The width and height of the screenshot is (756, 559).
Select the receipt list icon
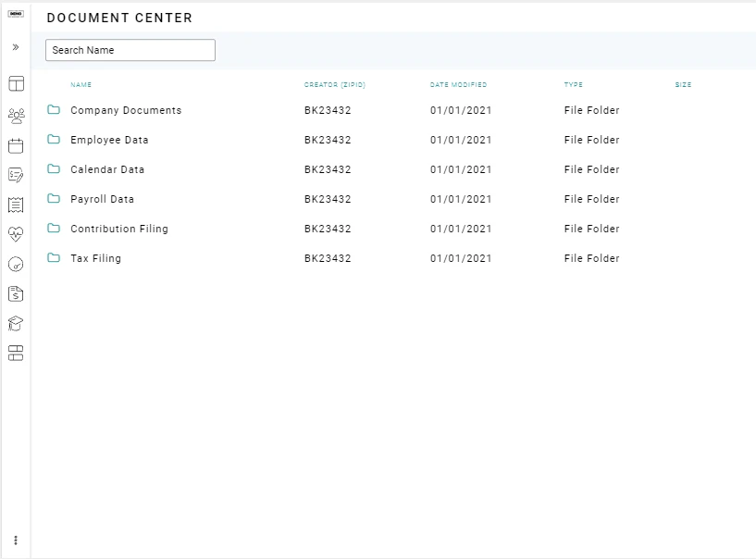click(15, 204)
